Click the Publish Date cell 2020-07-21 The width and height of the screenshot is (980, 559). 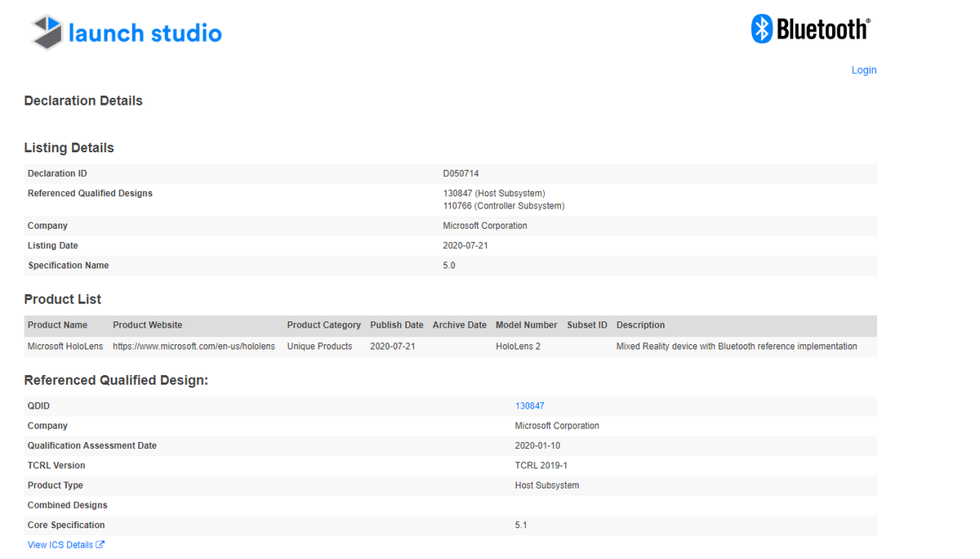pyautogui.click(x=393, y=347)
